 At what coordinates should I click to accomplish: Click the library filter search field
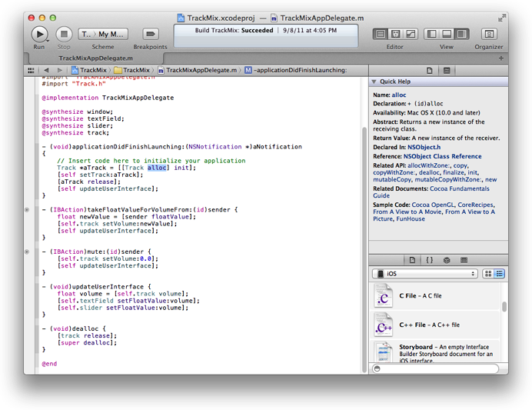click(x=436, y=368)
